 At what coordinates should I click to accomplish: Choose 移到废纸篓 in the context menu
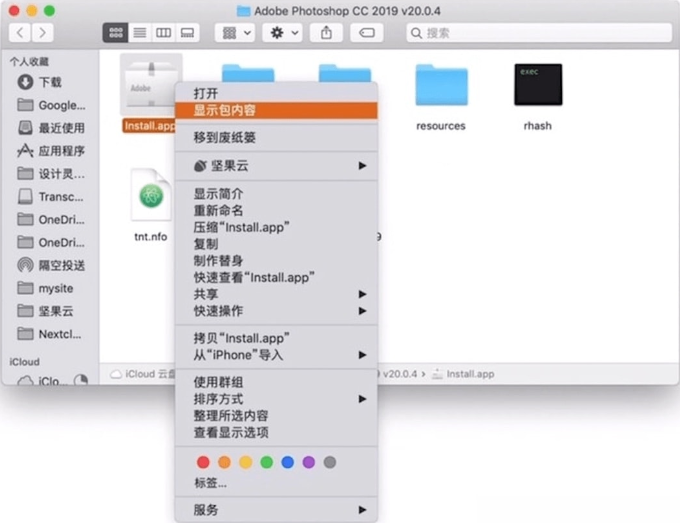click(276, 137)
